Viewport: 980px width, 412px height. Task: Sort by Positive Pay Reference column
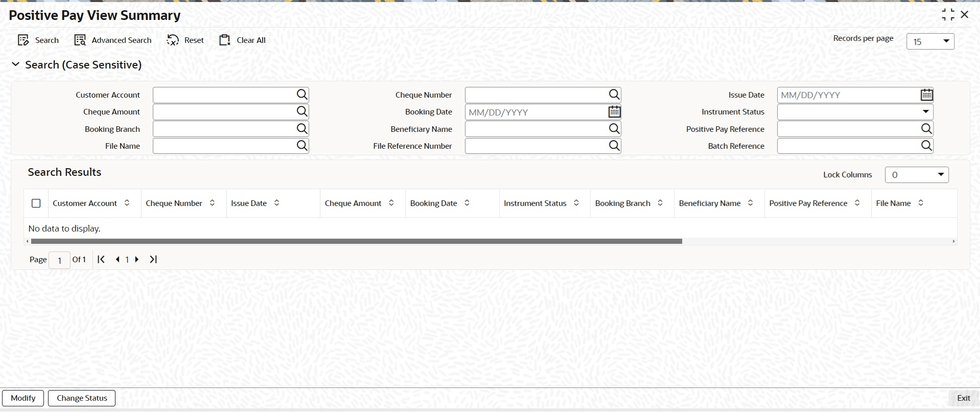point(857,203)
